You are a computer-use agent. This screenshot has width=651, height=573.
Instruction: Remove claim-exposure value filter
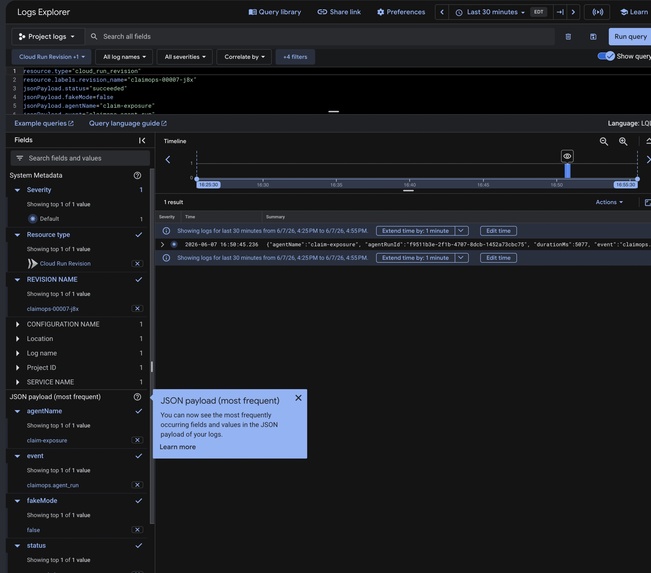137,440
